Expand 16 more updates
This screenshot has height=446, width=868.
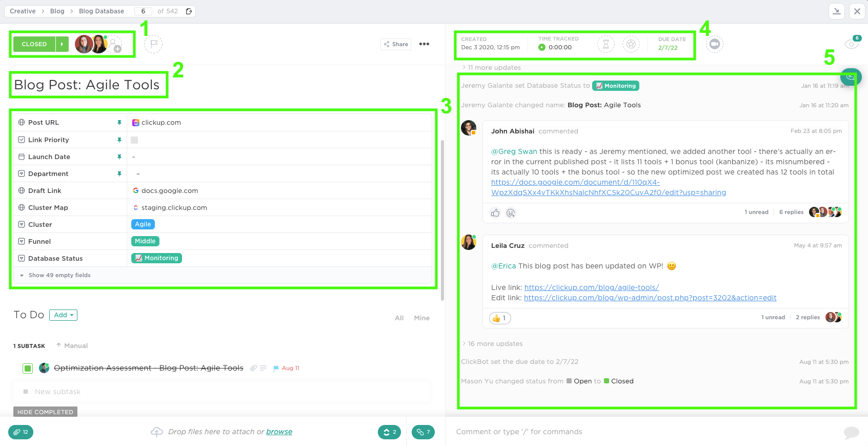[x=493, y=344]
